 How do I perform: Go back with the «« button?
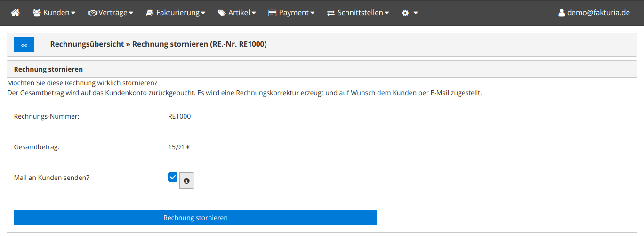[x=24, y=45]
